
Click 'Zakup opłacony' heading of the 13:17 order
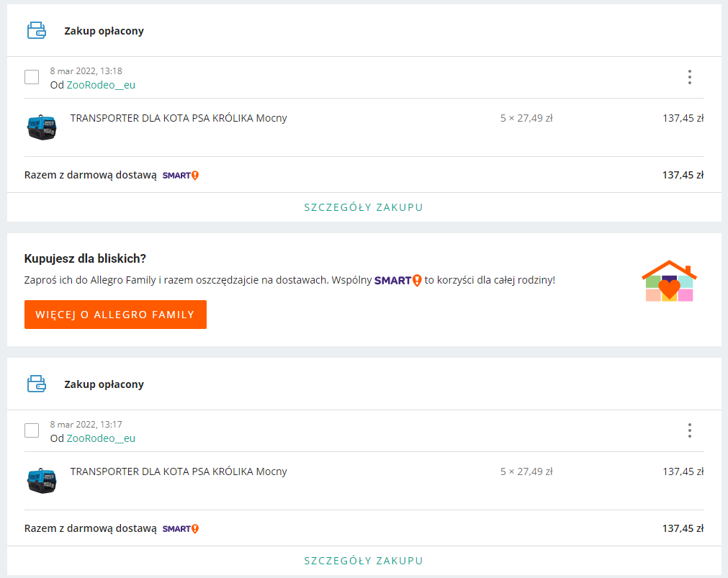(x=104, y=384)
